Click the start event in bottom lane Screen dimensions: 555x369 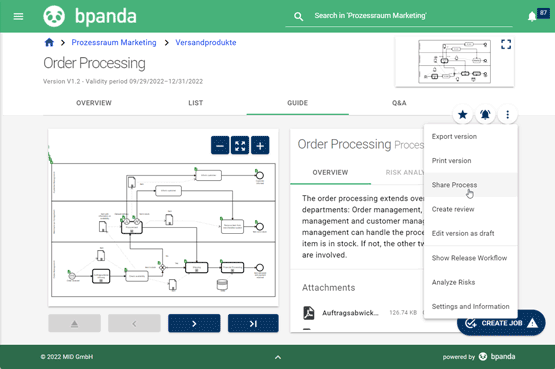(72, 276)
